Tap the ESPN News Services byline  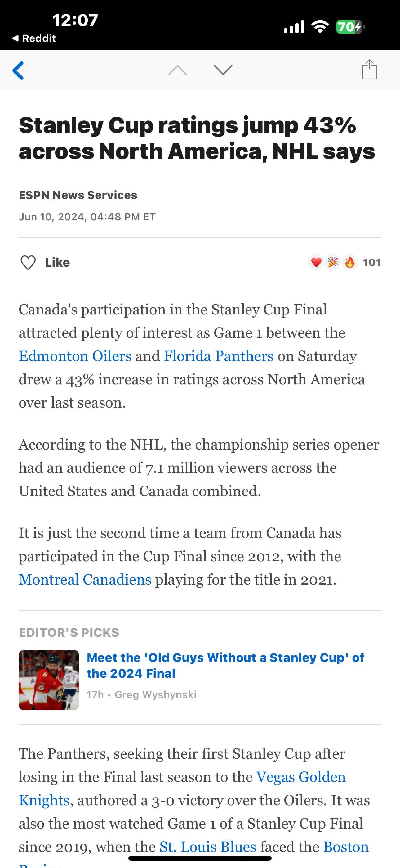78,195
